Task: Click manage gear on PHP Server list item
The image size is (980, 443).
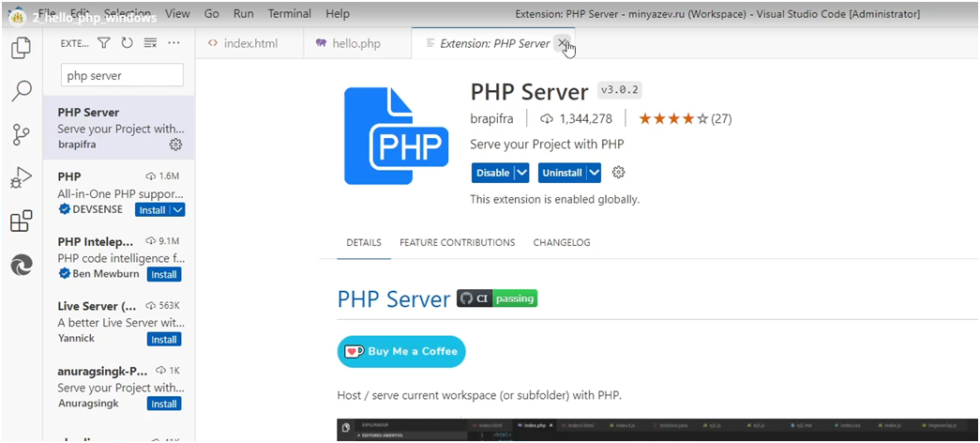Action: (175, 145)
